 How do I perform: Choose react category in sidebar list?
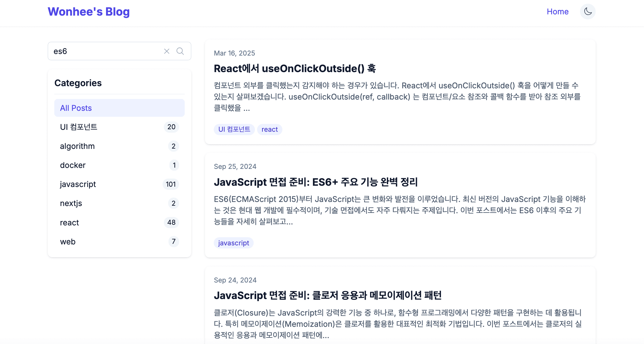120,223
